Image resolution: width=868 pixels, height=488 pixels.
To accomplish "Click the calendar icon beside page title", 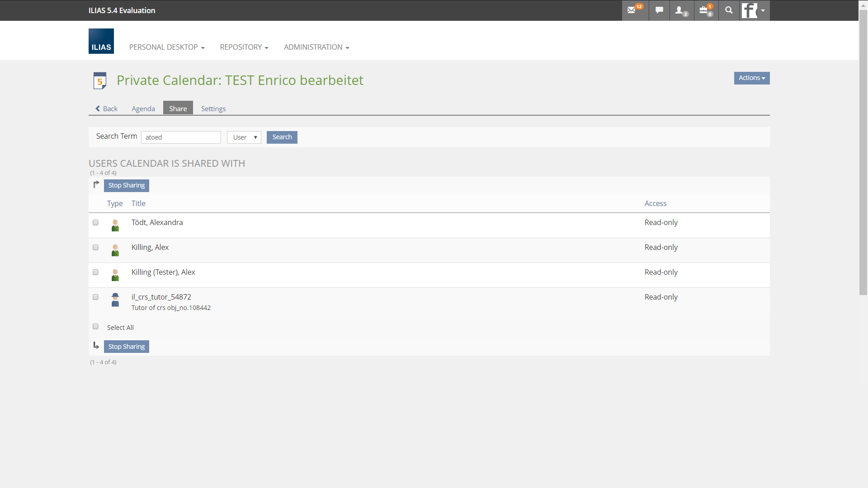I will pos(100,80).
